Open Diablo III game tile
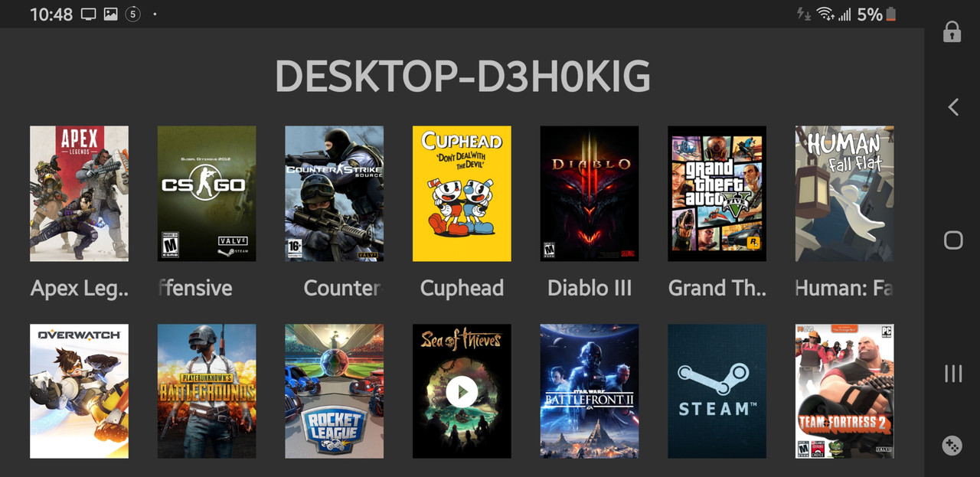 click(x=590, y=194)
